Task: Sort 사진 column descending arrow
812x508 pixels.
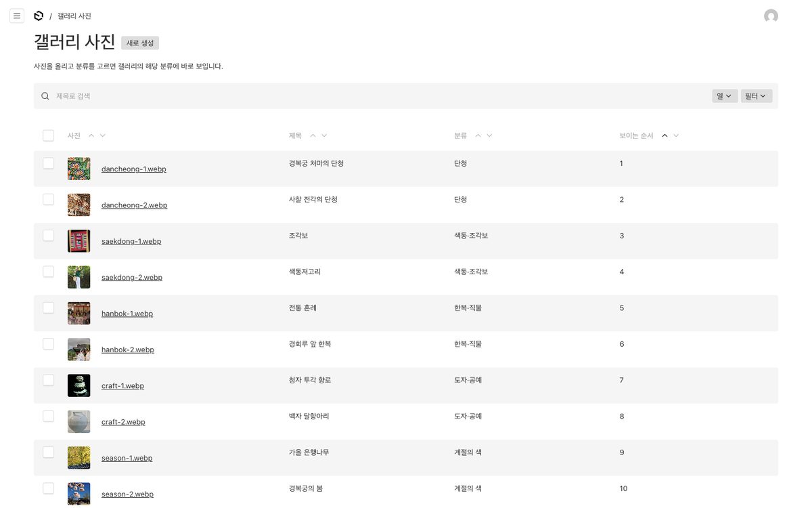Action: (x=103, y=135)
